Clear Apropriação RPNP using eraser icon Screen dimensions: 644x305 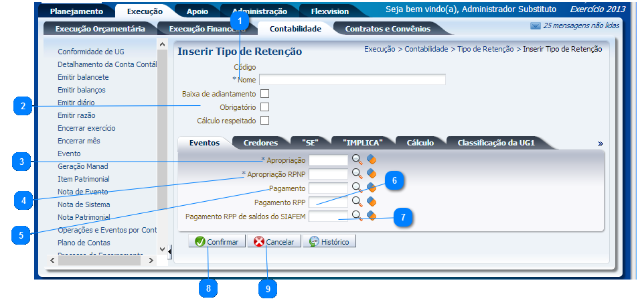(372, 174)
